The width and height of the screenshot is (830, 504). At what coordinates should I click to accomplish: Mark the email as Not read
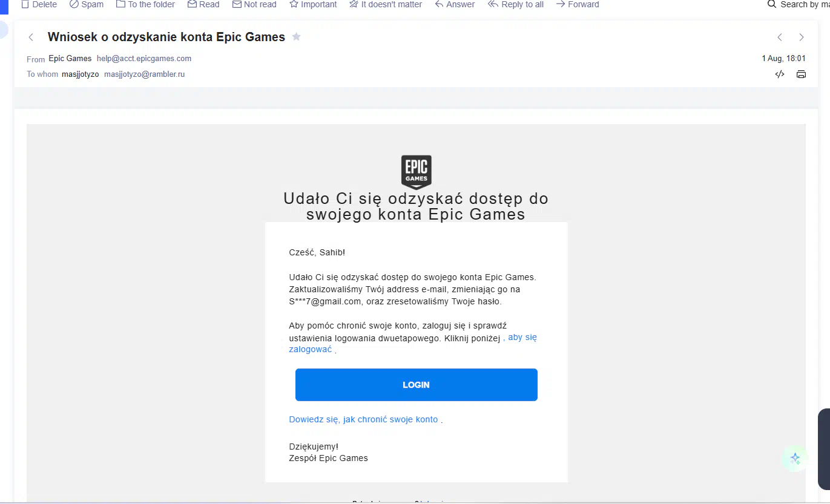click(254, 4)
